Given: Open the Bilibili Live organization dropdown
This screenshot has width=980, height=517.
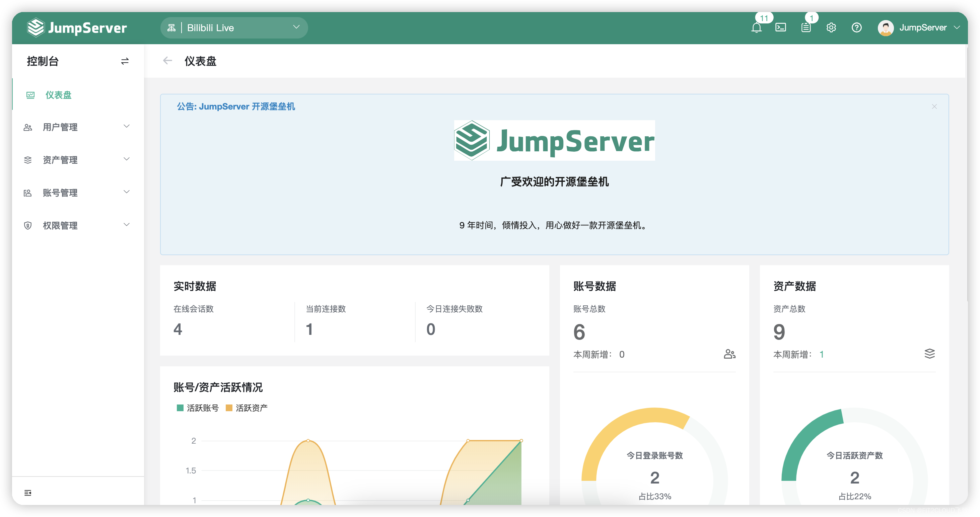Looking at the screenshot, I should (233, 27).
